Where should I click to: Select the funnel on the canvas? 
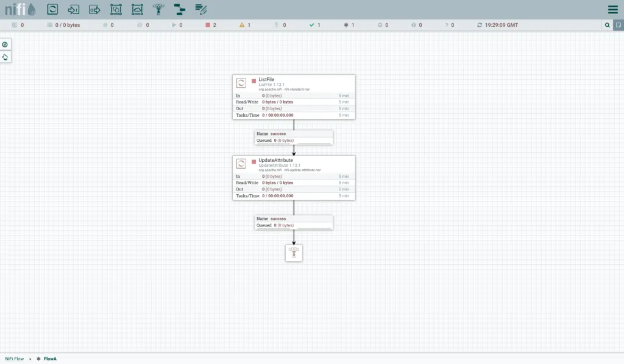tap(294, 253)
